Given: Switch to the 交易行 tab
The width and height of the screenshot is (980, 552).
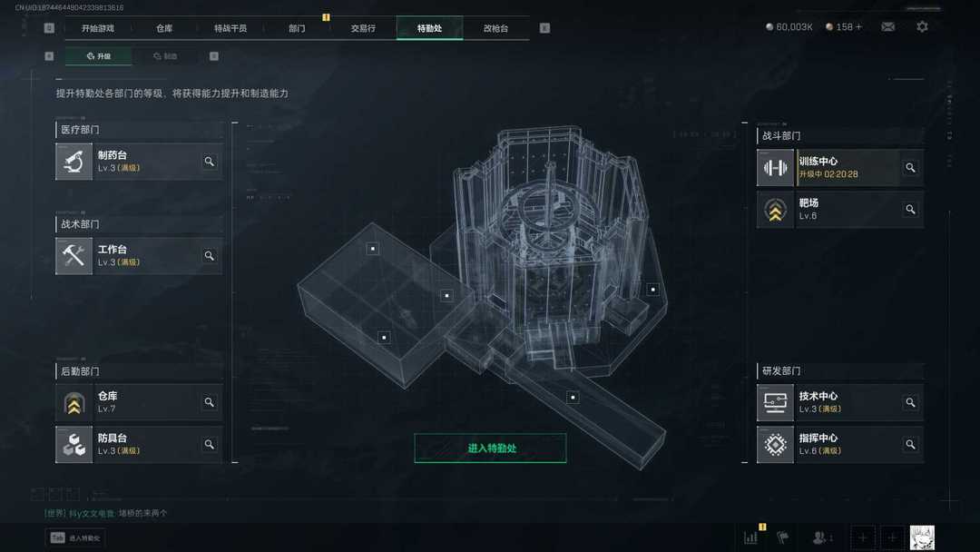Looking at the screenshot, I should click(x=363, y=28).
